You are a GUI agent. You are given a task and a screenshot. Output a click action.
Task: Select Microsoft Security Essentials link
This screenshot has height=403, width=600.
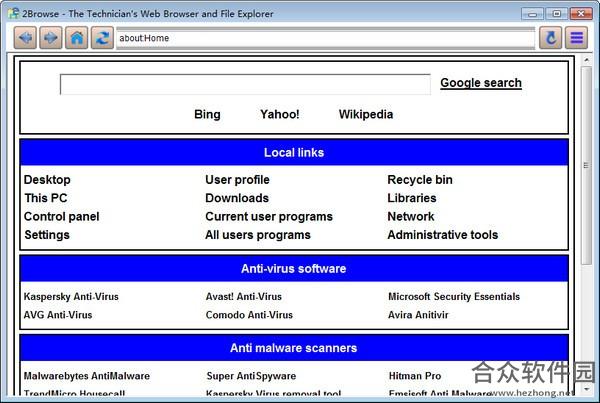[454, 297]
